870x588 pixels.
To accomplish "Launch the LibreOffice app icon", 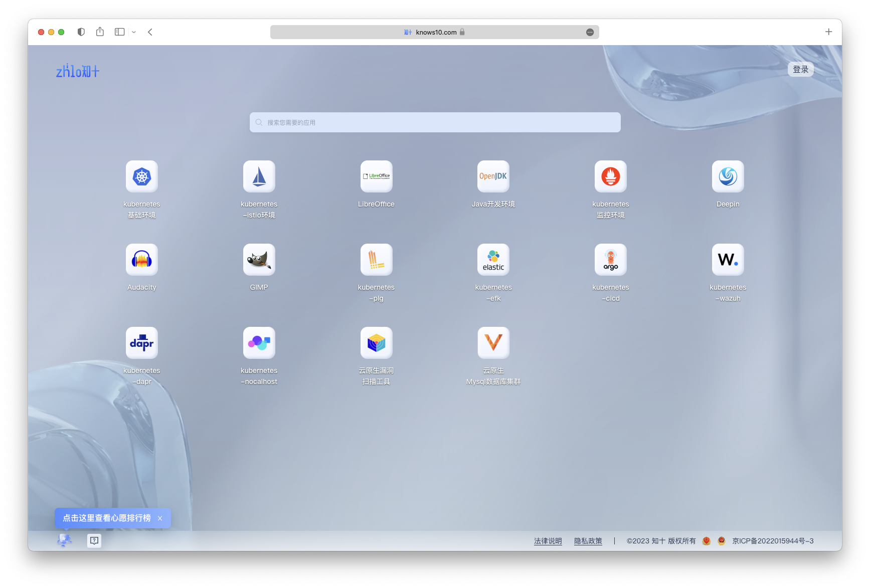I will point(377,176).
